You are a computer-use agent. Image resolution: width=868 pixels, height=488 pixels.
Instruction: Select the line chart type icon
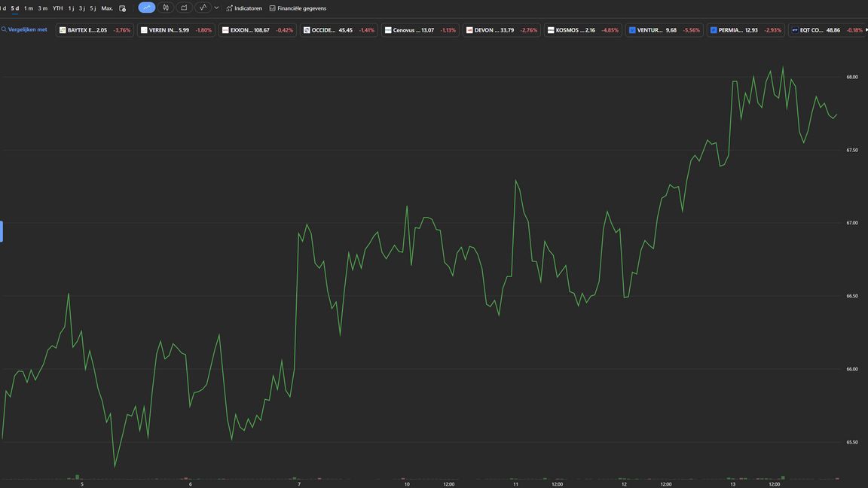click(x=146, y=8)
